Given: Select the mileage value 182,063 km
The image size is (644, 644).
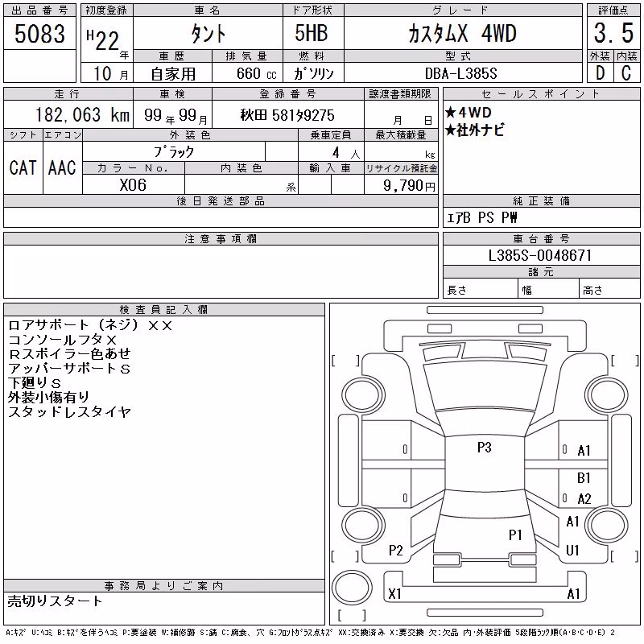Looking at the screenshot, I should (x=82, y=115).
